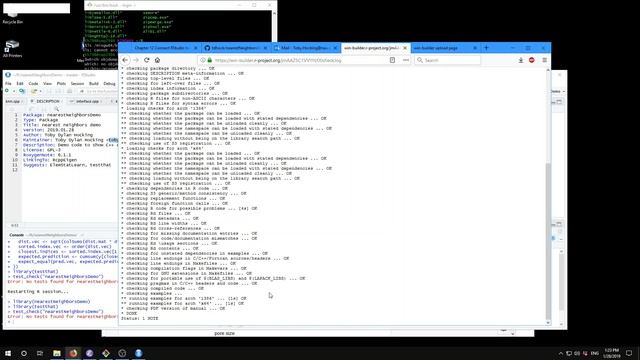This screenshot has width=640, height=360.
Task: Close the Chapter 12 Connect tab
Action: 195,48
